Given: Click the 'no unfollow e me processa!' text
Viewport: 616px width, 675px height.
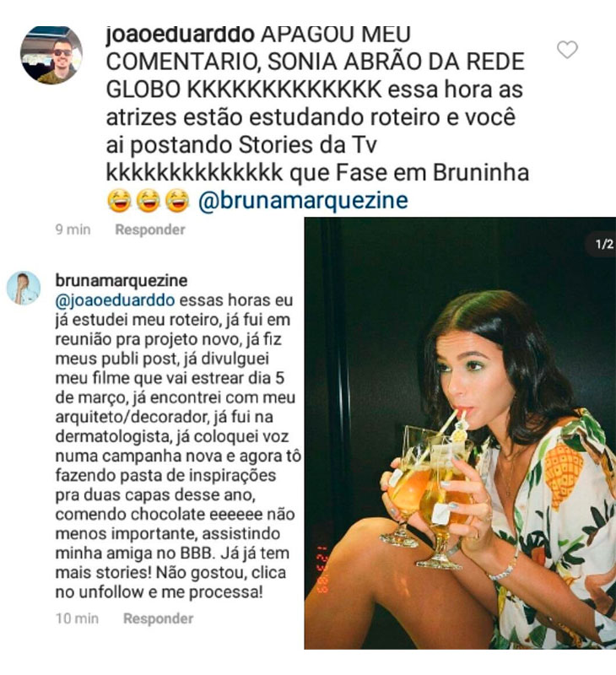Looking at the screenshot, I should 159,592.
